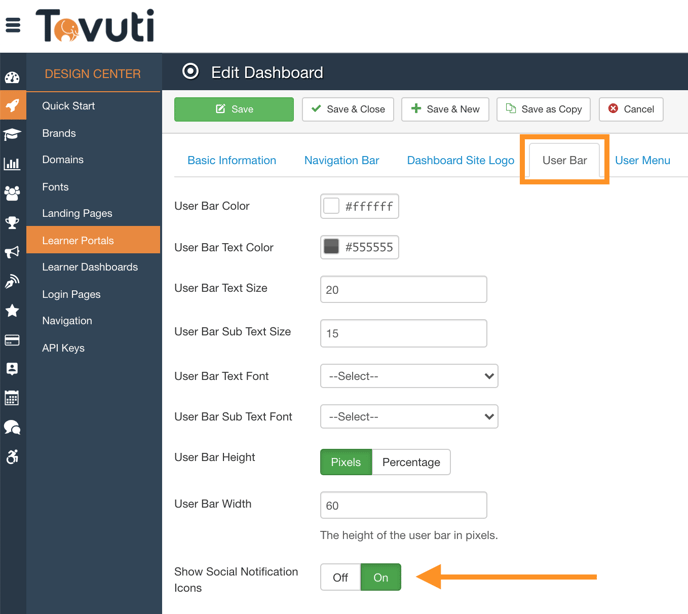The image size is (688, 614).
Task: Click the users group sidebar icon
Action: pos(12,193)
